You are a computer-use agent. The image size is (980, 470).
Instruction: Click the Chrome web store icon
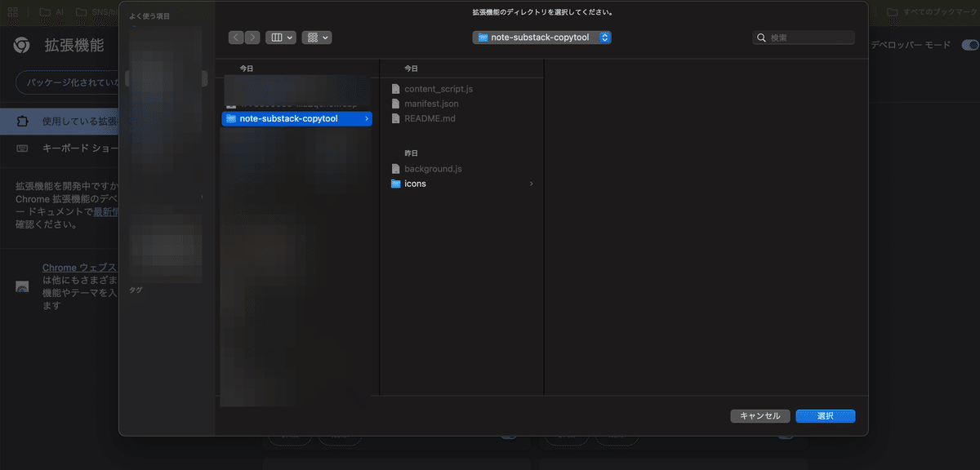click(23, 287)
